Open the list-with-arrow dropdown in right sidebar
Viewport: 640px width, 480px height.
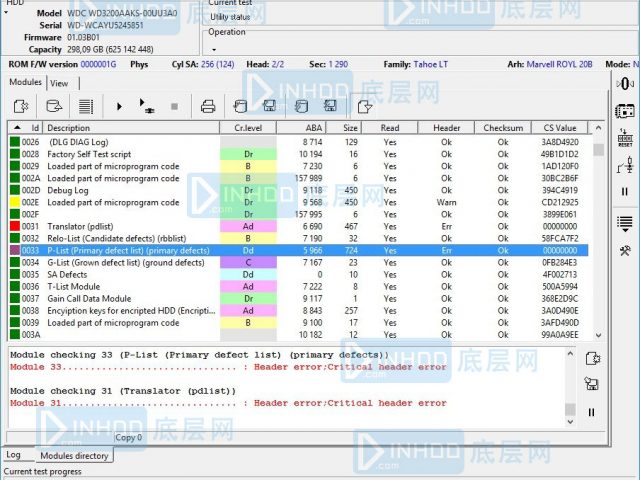pos(625,222)
